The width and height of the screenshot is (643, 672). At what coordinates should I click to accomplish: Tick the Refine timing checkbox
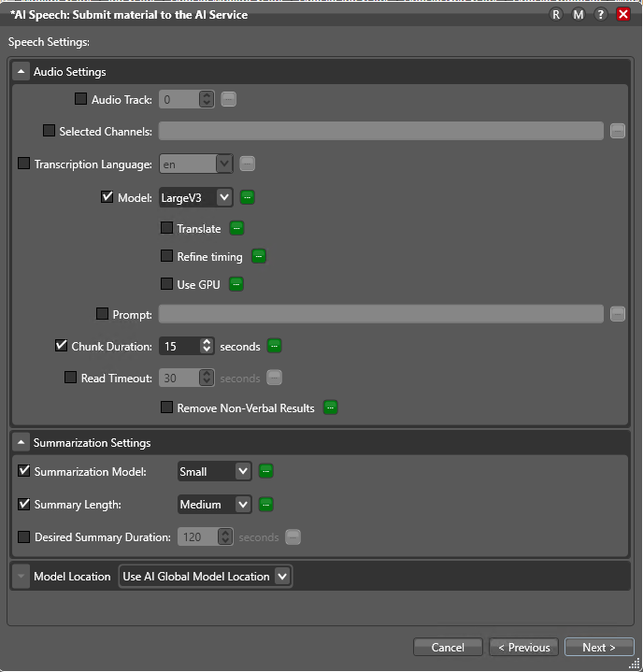(x=166, y=256)
